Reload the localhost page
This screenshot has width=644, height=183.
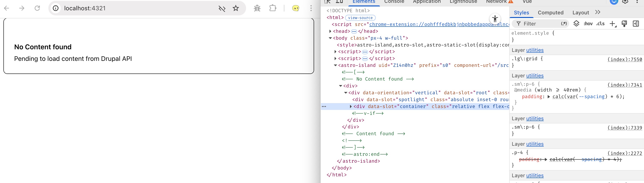(x=37, y=8)
